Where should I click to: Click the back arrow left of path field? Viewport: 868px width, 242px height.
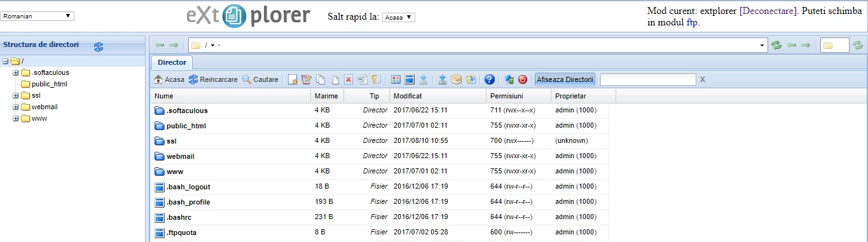[160, 45]
